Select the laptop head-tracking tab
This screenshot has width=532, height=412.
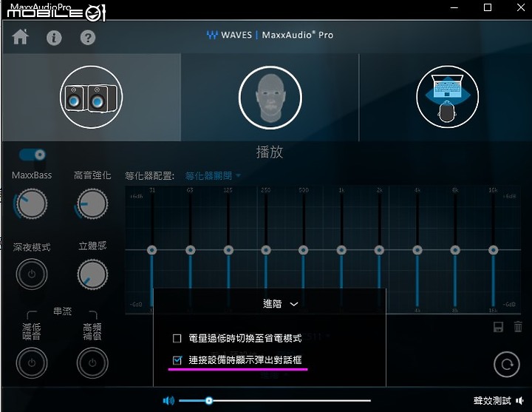(x=447, y=97)
